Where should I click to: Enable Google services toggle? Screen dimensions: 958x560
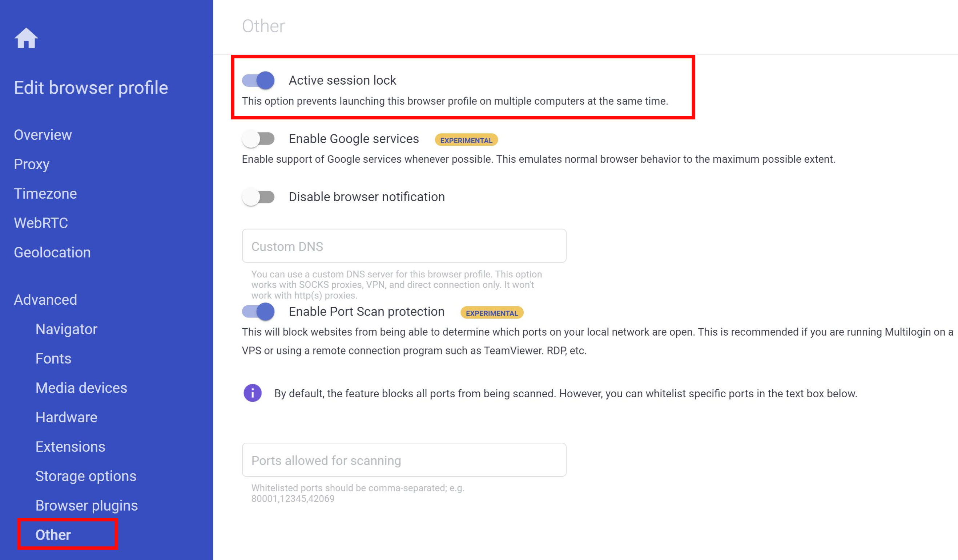[x=258, y=139]
